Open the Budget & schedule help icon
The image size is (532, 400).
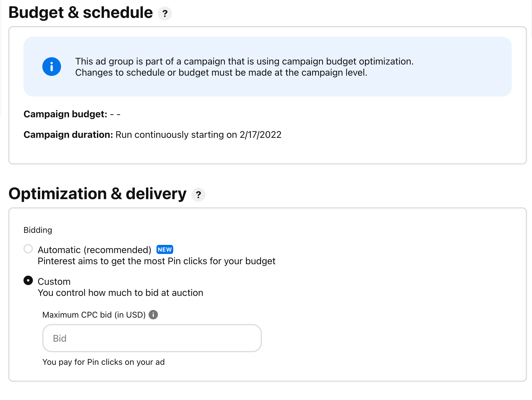click(x=165, y=13)
